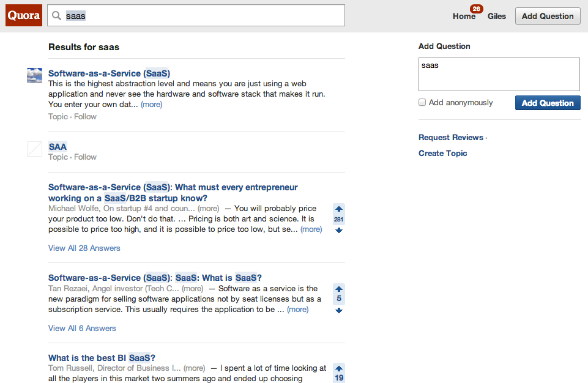The image size is (588, 383).
Task: Open the SAA topic link
Action: (58, 147)
